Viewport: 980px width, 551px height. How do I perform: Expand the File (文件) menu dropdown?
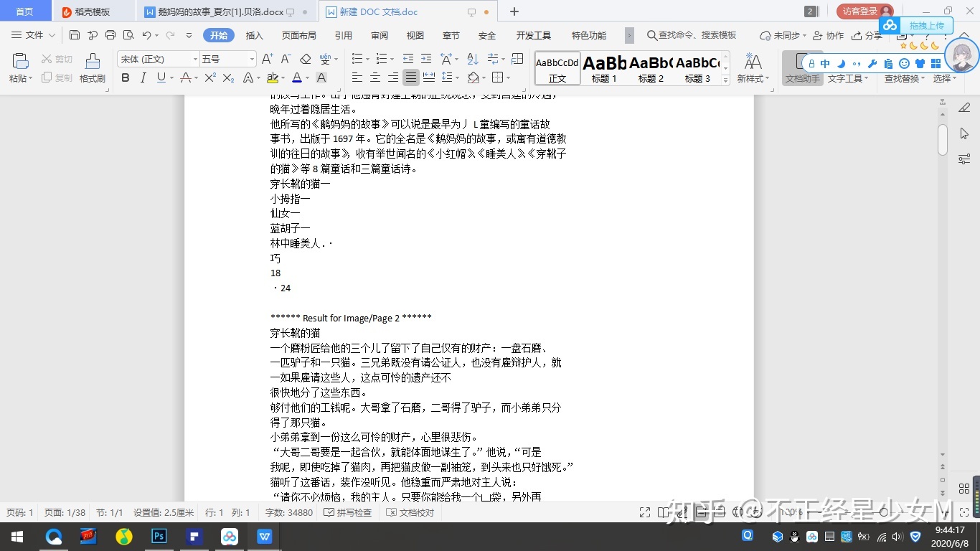click(x=33, y=35)
